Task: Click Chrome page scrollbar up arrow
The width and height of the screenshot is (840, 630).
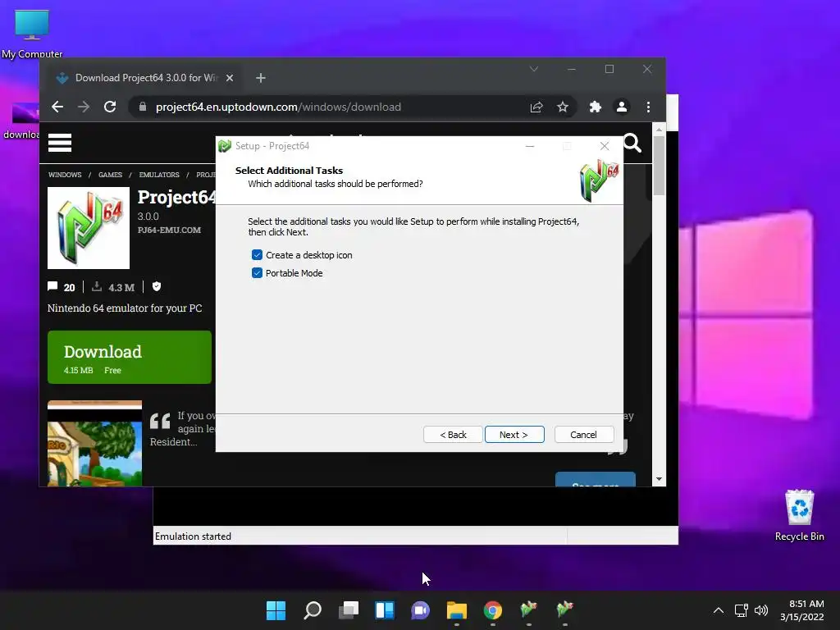Action: tap(659, 130)
